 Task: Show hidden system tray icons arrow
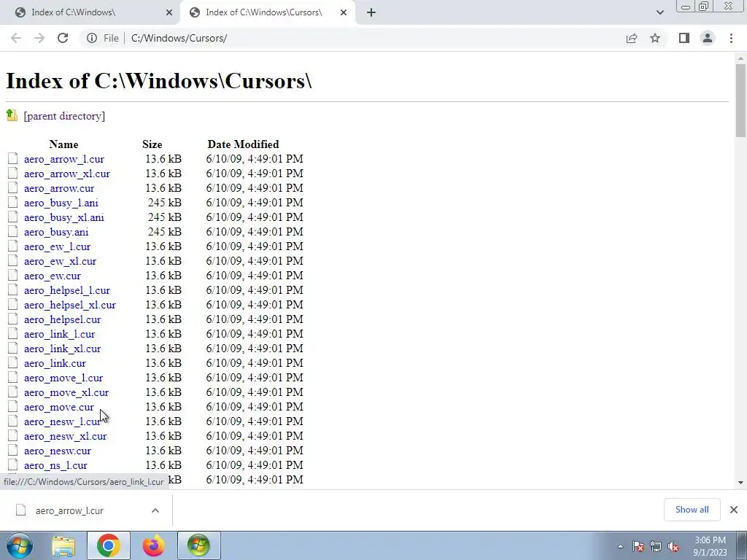click(x=620, y=546)
